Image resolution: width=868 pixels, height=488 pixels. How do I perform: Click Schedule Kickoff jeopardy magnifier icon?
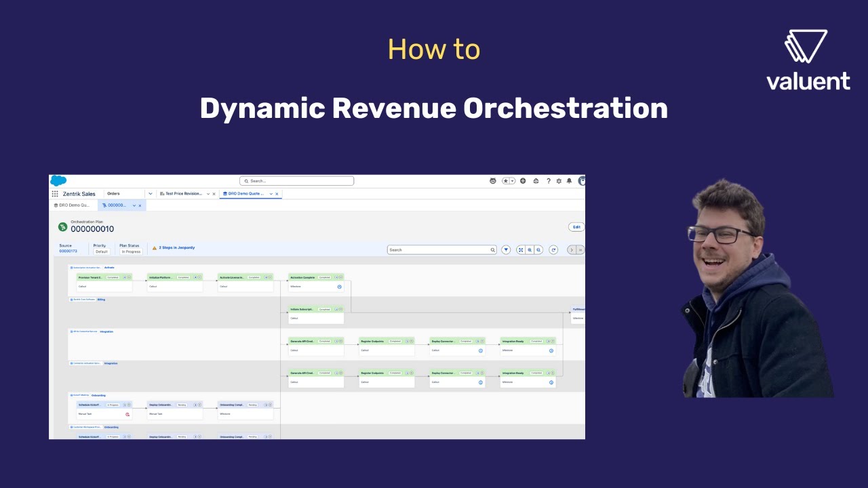(x=127, y=414)
